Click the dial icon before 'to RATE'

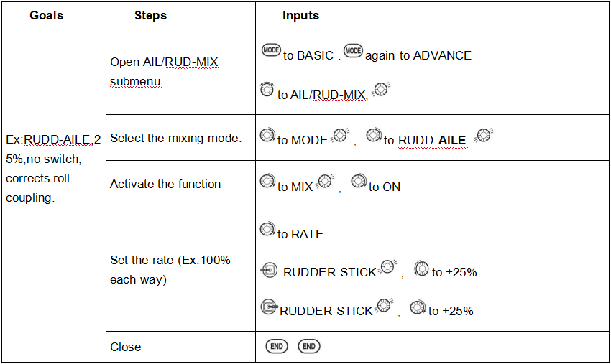(267, 230)
